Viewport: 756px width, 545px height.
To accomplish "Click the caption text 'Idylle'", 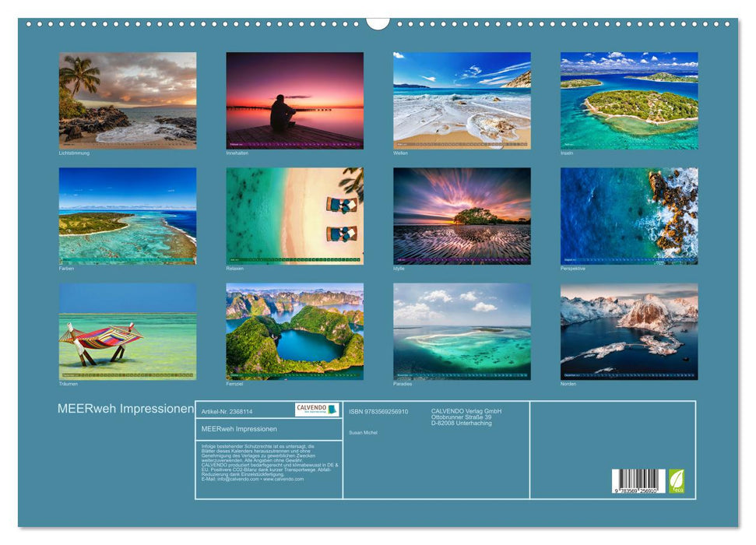I will pyautogui.click(x=399, y=268).
